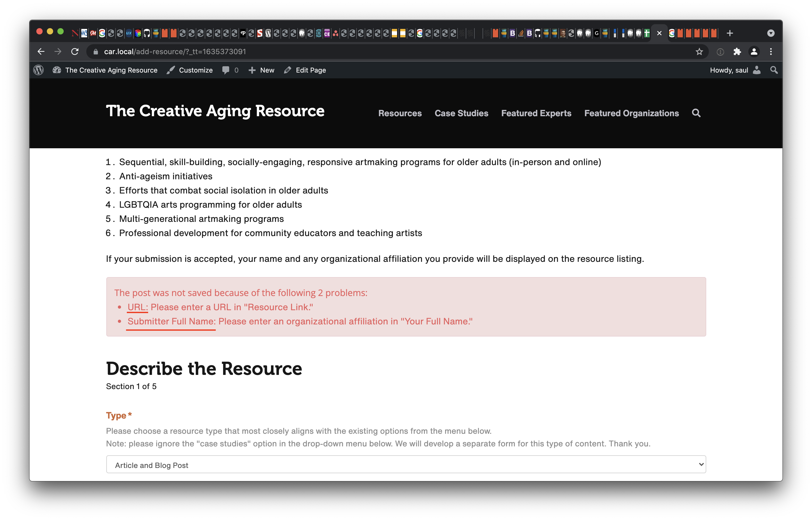This screenshot has width=812, height=520.
Task: Switch to the teal swirl favicon tab
Action: (319, 33)
